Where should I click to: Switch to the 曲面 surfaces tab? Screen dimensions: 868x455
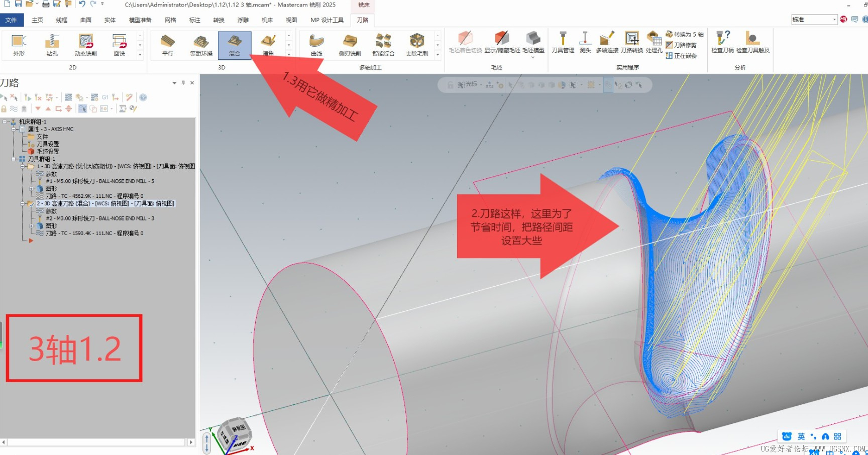point(86,20)
